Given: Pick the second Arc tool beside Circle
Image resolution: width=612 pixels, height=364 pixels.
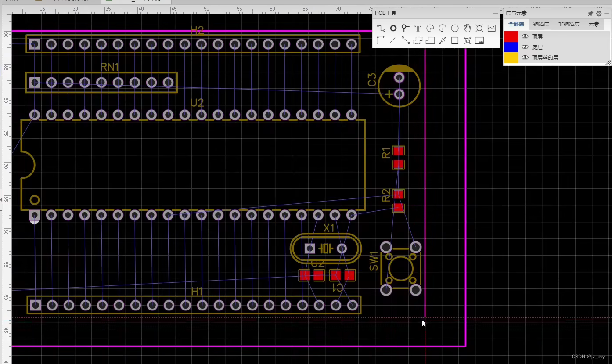Looking at the screenshot, I should 443,28.
